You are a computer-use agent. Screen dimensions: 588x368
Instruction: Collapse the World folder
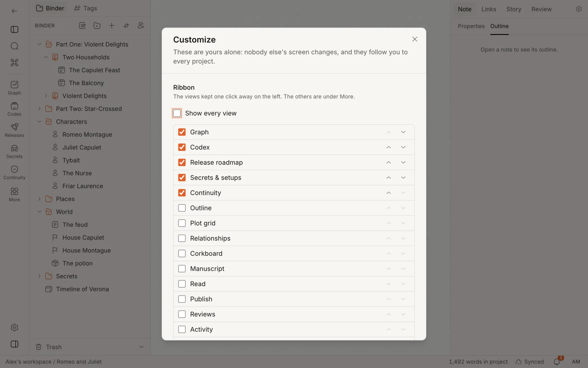39,212
